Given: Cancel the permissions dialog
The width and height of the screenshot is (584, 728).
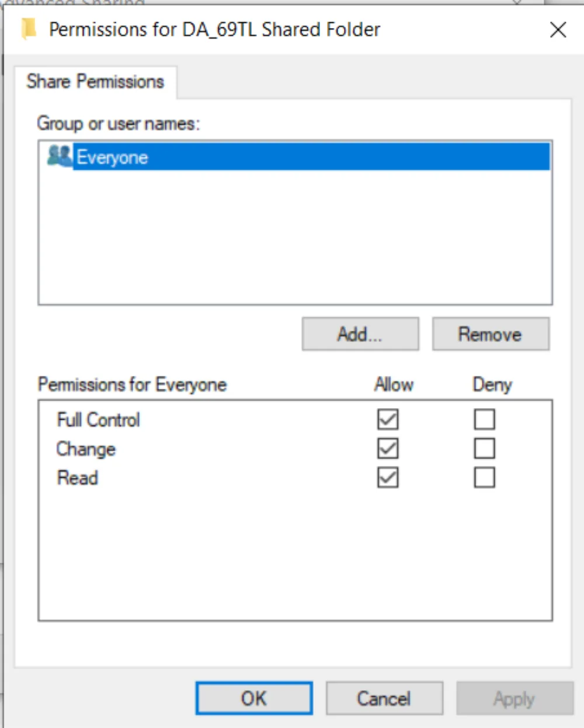Looking at the screenshot, I should 384,698.
